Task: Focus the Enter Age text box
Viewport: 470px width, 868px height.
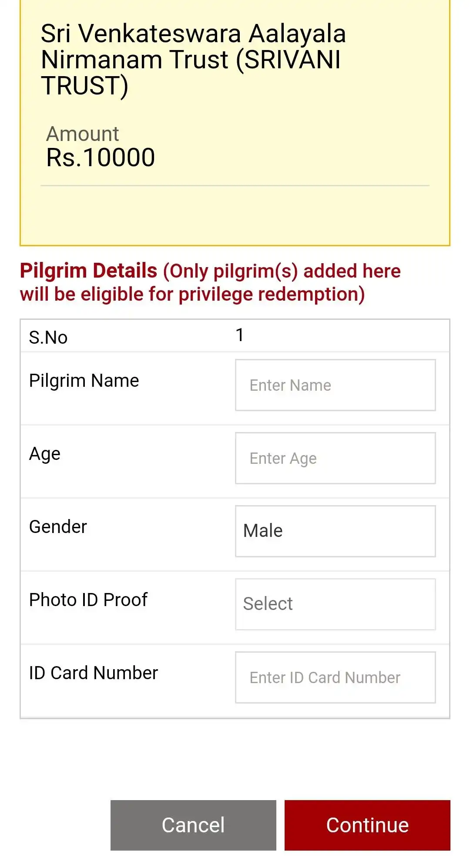Action: 335,458
